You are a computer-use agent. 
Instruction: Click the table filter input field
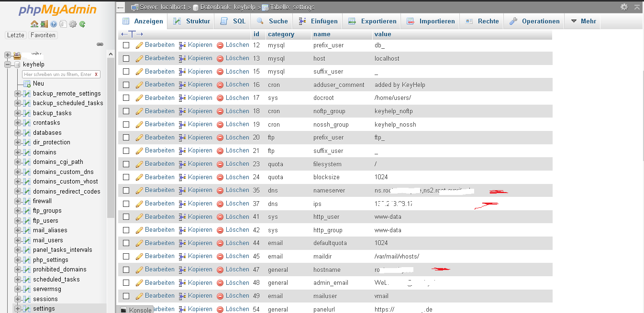pyautogui.click(x=57, y=74)
